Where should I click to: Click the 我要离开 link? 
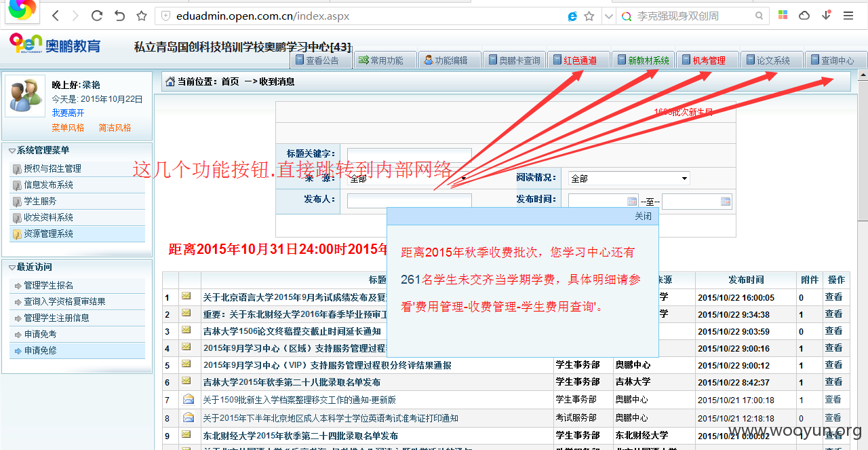[x=68, y=113]
